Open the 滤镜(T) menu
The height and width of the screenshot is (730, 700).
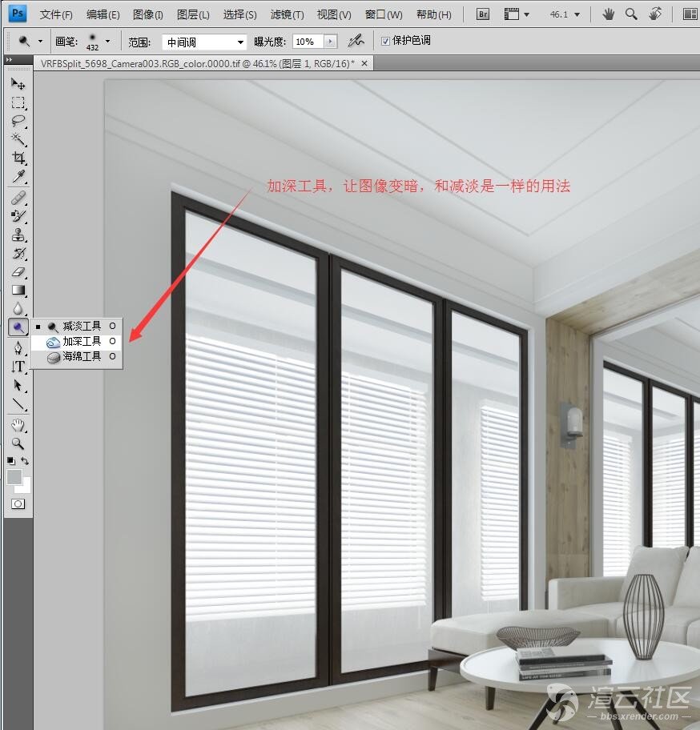[287, 14]
